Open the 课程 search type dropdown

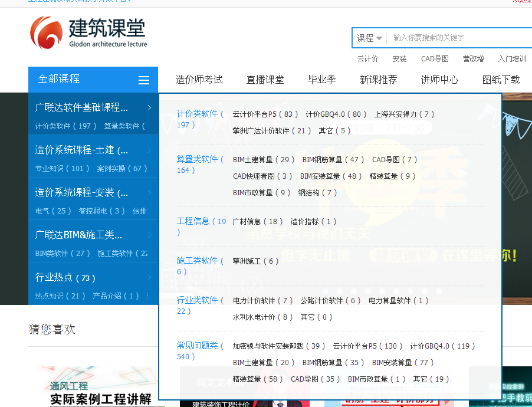coord(369,38)
